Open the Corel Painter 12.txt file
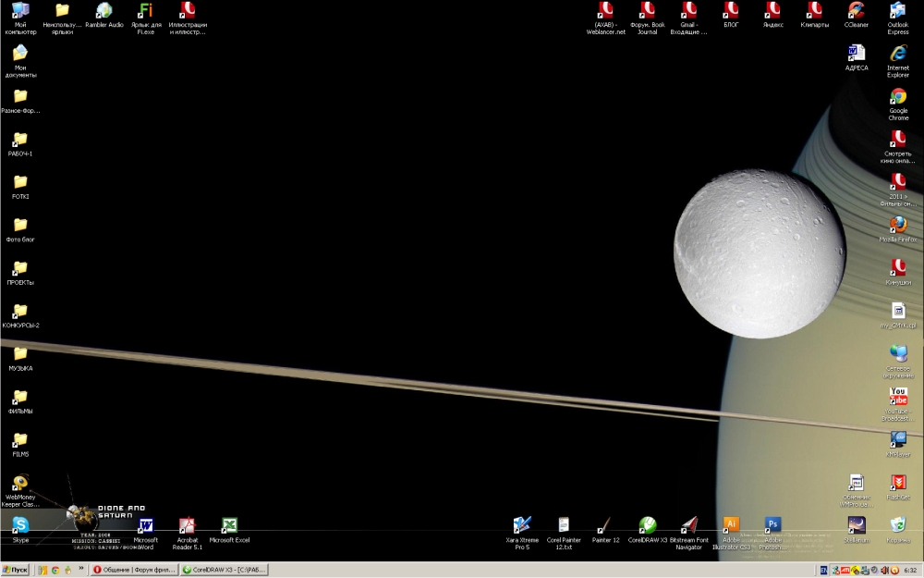The height and width of the screenshot is (578, 924). [564, 534]
